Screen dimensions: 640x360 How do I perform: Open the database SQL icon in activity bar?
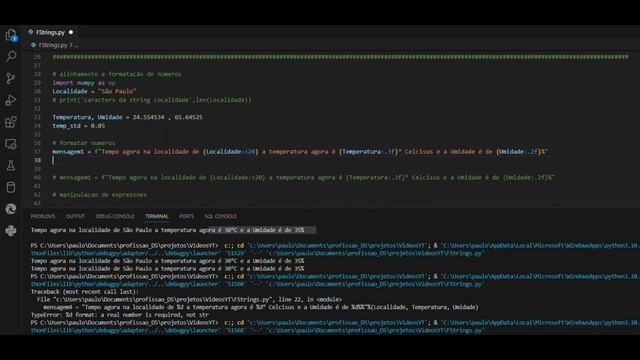pyautogui.click(x=11, y=187)
